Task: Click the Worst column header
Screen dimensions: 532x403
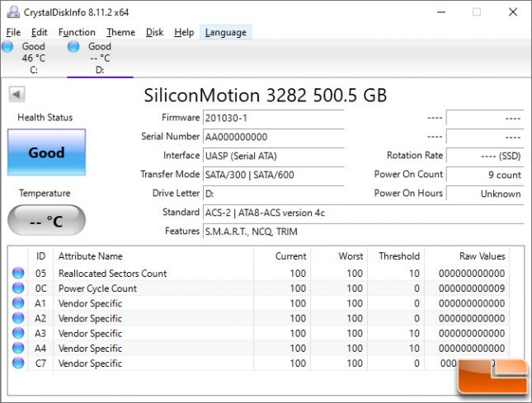Action: click(x=339, y=256)
